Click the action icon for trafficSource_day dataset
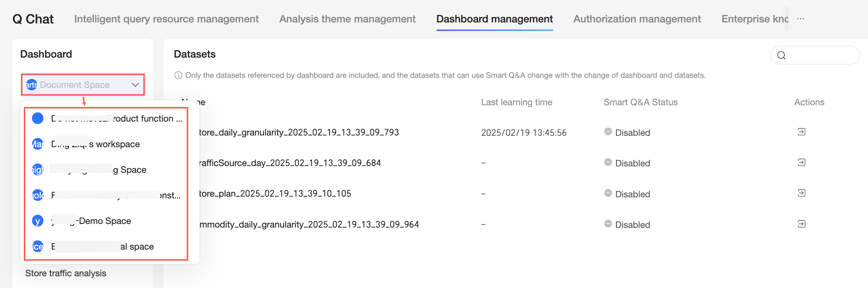This screenshot has width=868, height=288. 801,162
